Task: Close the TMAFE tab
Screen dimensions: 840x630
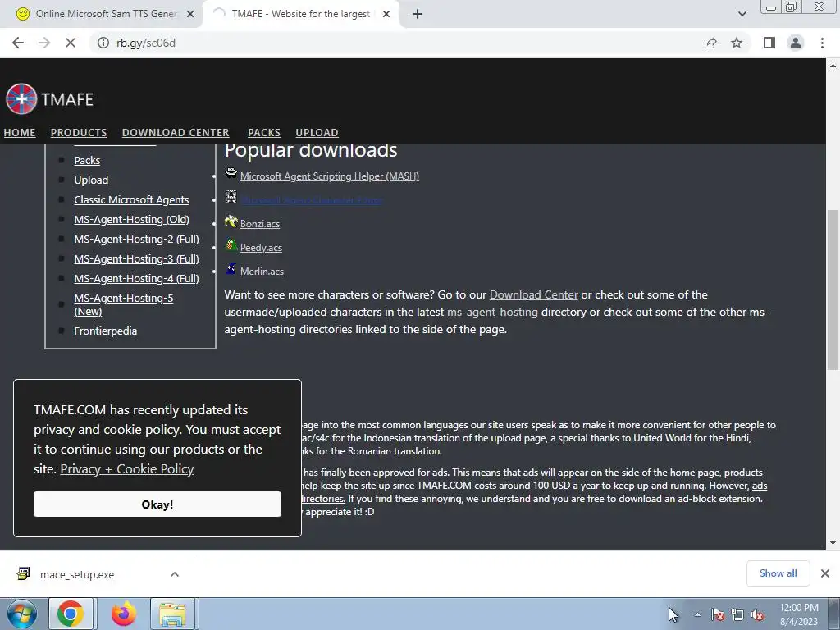Action: coord(386,14)
